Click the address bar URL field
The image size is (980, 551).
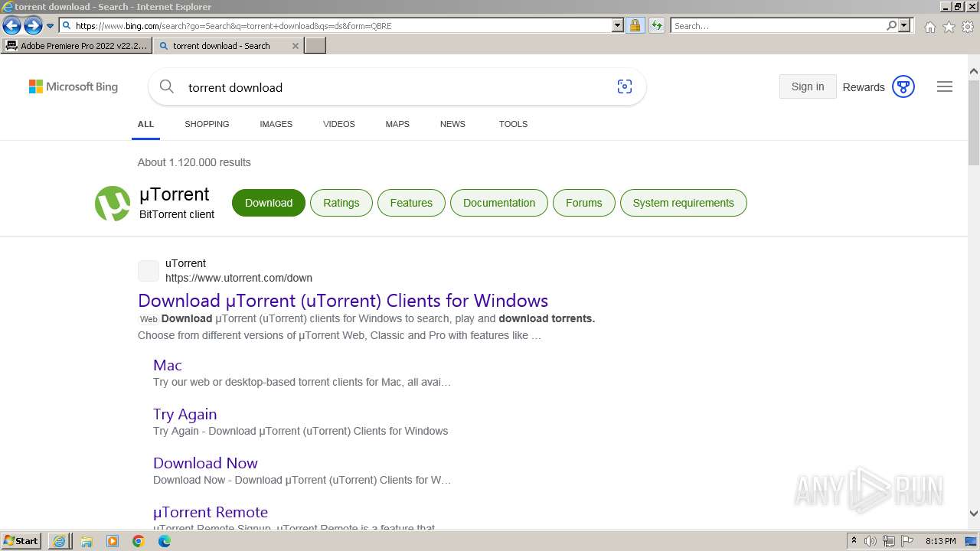[x=341, y=26]
